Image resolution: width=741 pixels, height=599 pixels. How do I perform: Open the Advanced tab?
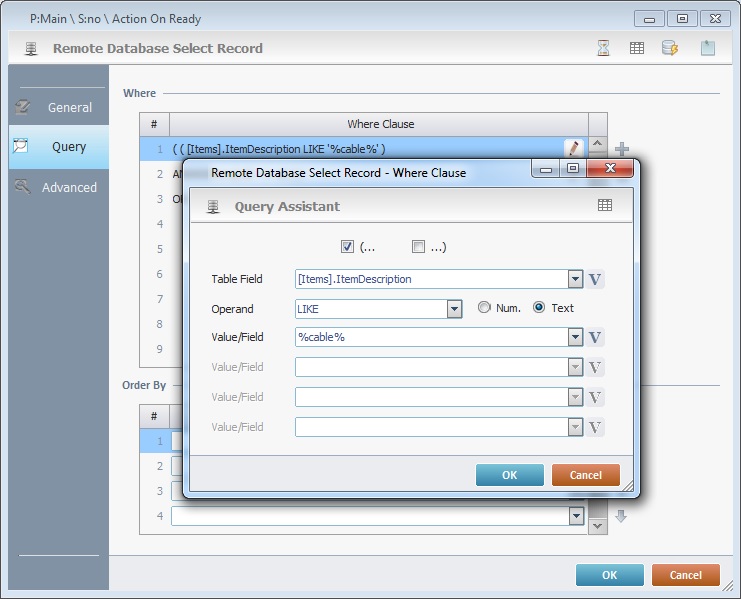[x=58, y=187]
